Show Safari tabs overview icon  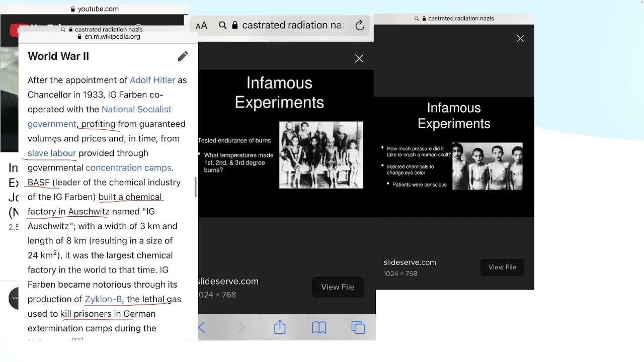point(358,327)
